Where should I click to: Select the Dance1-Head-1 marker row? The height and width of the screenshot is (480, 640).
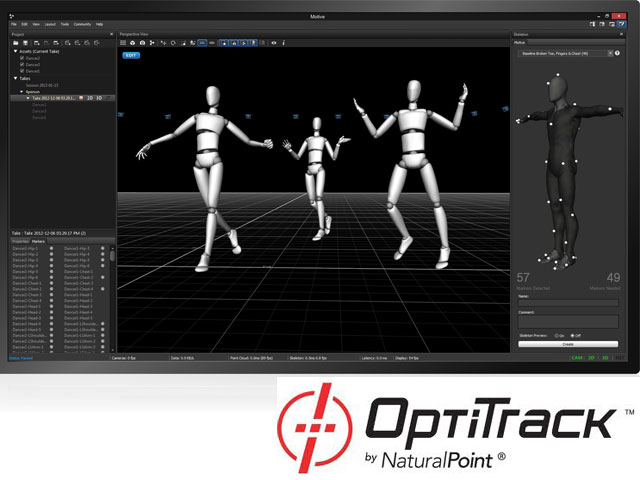click(78, 295)
